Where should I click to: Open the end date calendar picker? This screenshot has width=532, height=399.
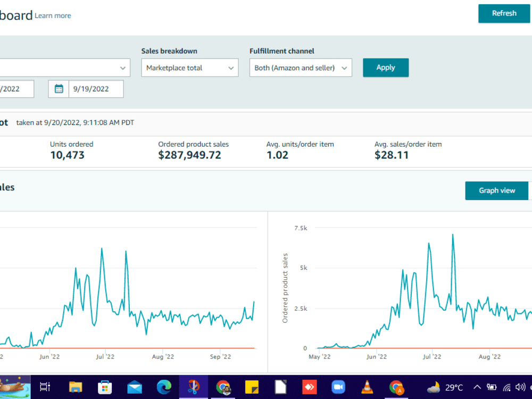[59, 89]
